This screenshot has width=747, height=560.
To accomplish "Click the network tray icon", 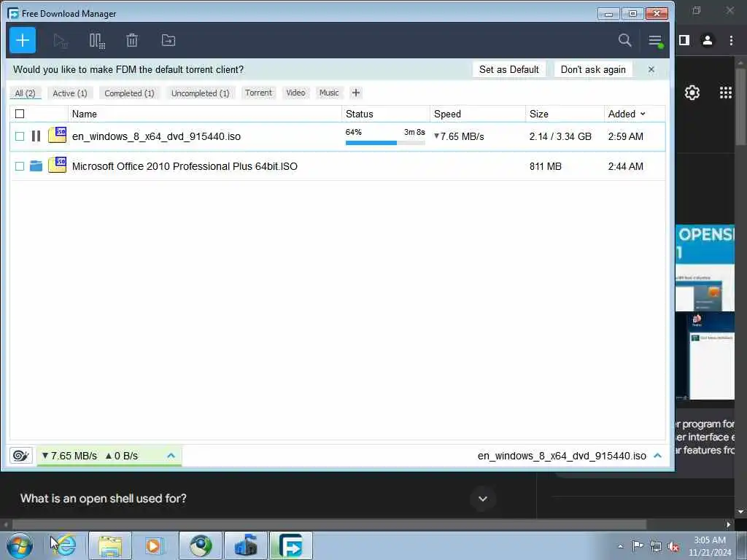I will 656,546.
